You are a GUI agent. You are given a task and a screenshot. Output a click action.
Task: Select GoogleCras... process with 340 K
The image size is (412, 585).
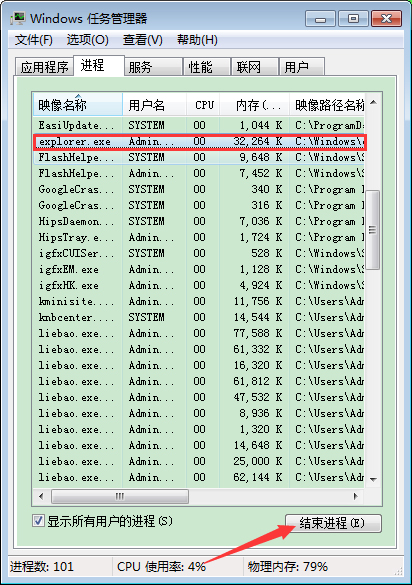click(199, 189)
